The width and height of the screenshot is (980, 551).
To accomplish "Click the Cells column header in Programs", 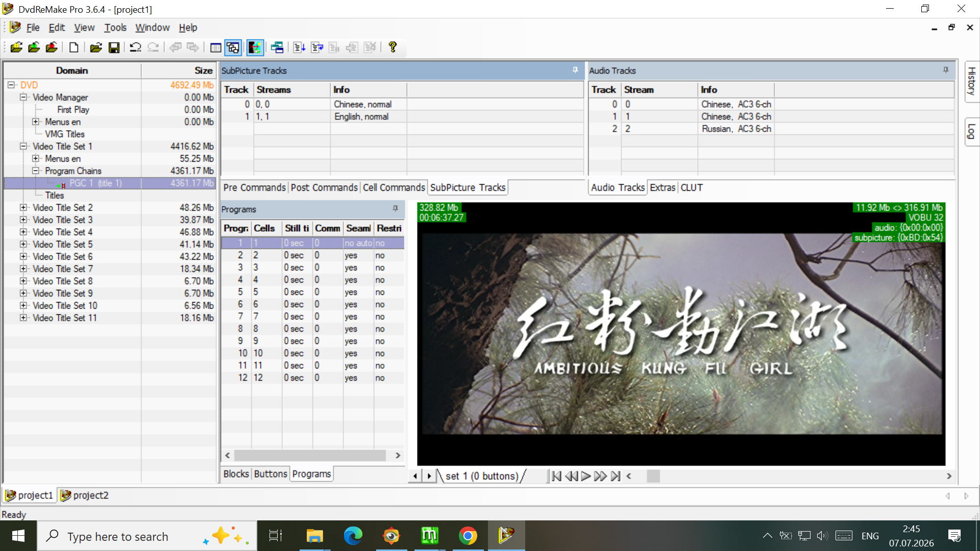I will click(266, 228).
